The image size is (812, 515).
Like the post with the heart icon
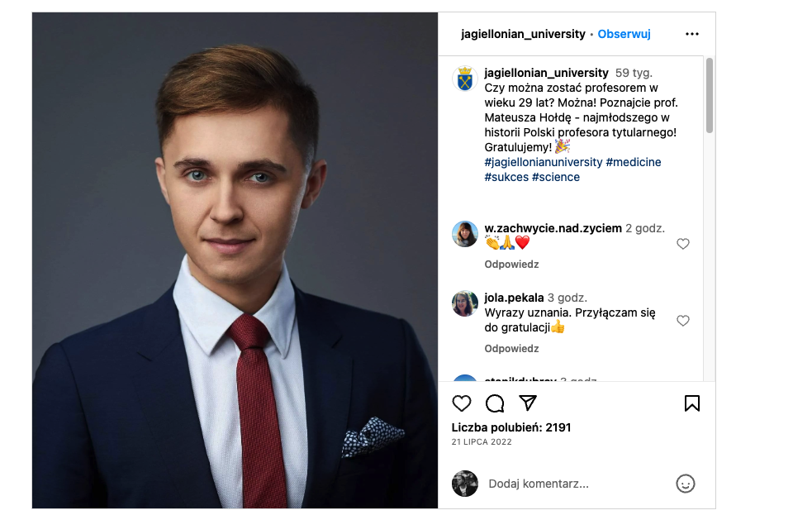(x=462, y=403)
